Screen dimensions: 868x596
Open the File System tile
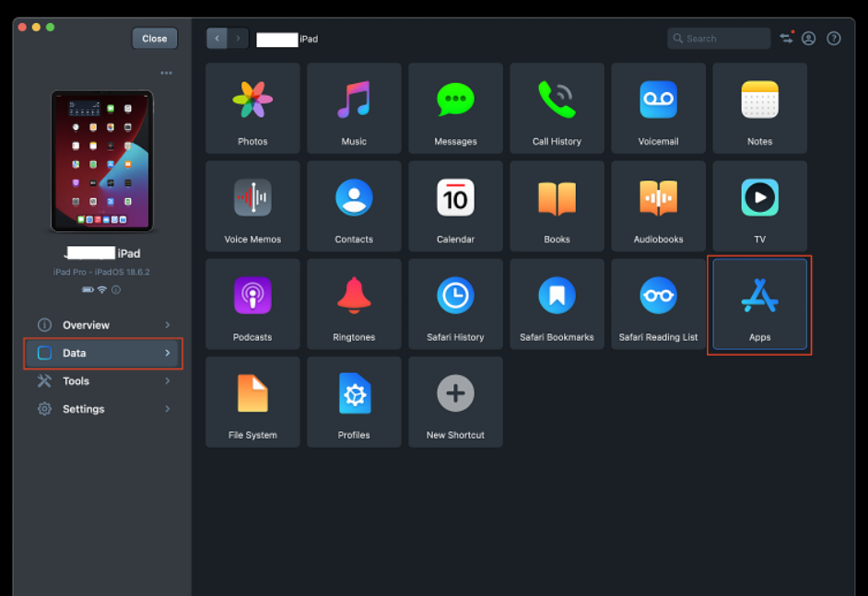click(x=252, y=402)
